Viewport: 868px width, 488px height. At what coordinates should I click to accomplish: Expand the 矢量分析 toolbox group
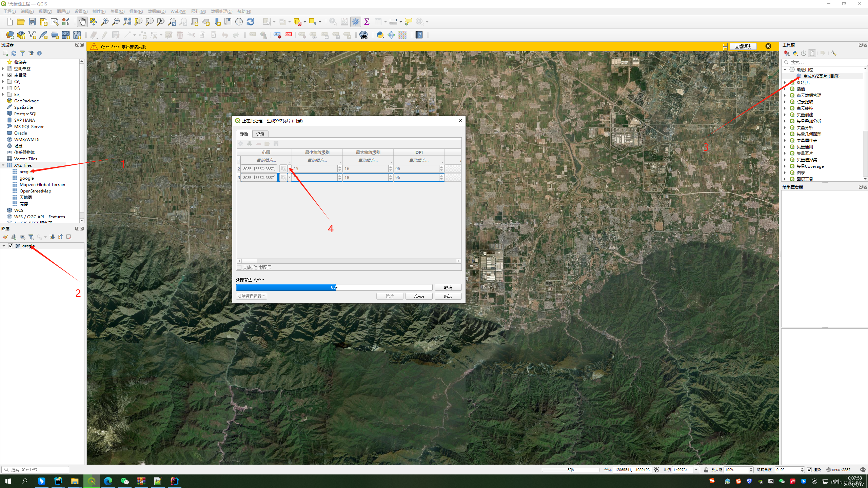(x=785, y=128)
